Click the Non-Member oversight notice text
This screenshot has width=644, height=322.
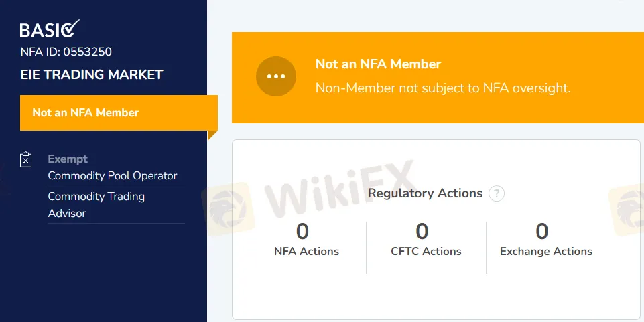coord(443,88)
